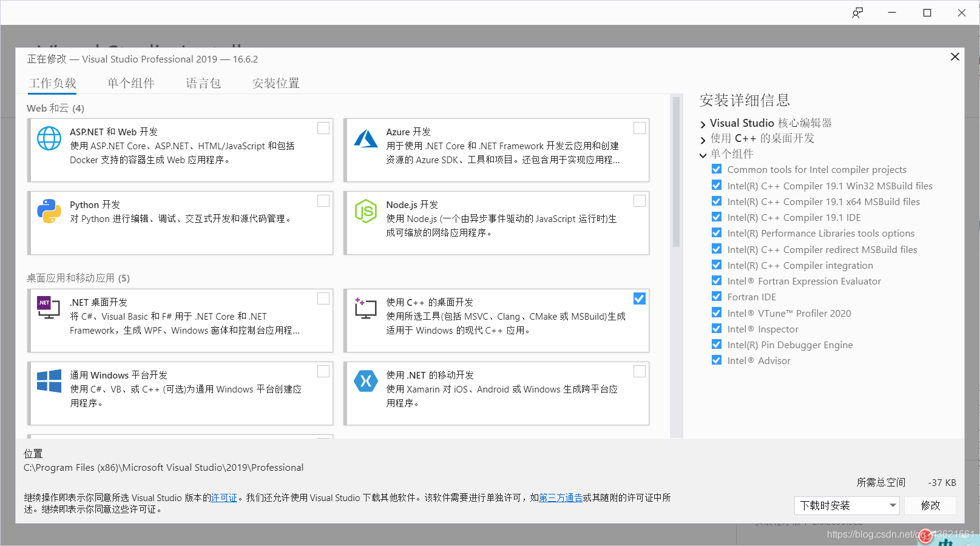980x546 pixels.
Task: Uncheck the Fortran IDE component
Action: coord(717,296)
